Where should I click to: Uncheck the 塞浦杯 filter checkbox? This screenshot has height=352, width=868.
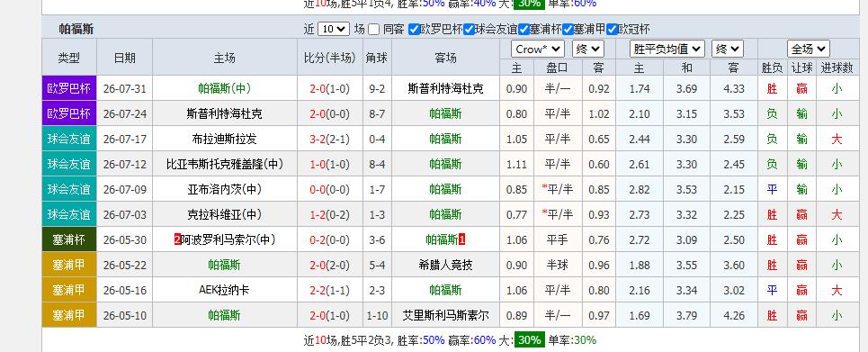[x=523, y=30]
